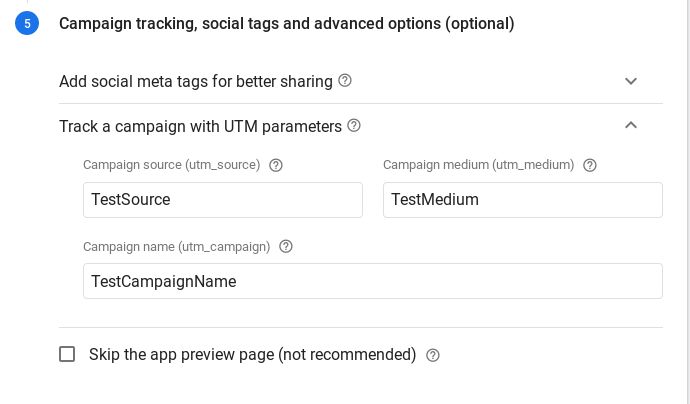
Task: Select the TestCampaignName input field
Action: pyautogui.click(x=372, y=281)
